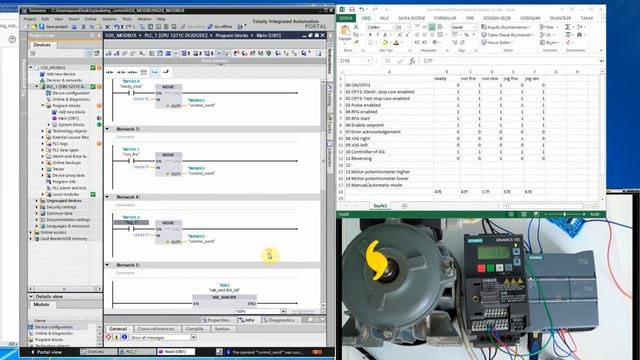The image size is (640, 360).
Task: Click the Print icon in TIA toolbar
Action: click(x=74, y=27)
